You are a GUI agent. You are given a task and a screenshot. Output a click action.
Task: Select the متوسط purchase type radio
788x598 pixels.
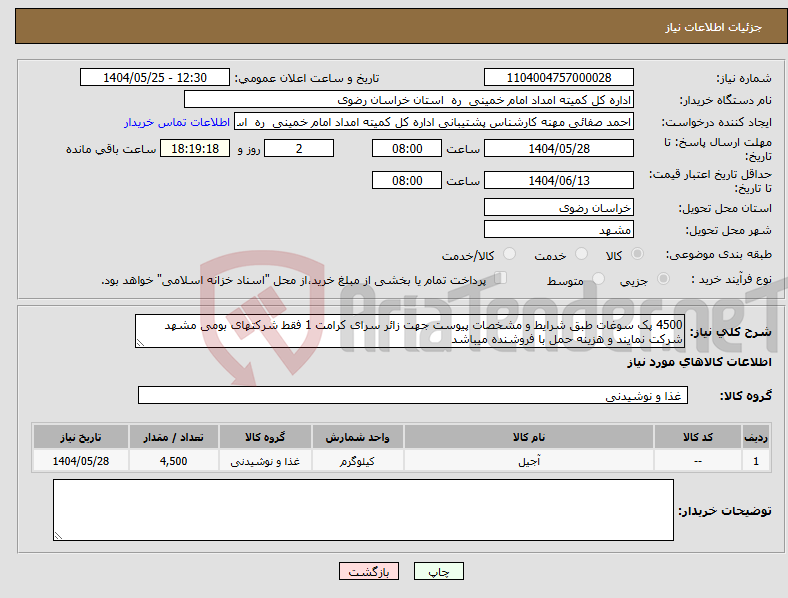click(598, 278)
